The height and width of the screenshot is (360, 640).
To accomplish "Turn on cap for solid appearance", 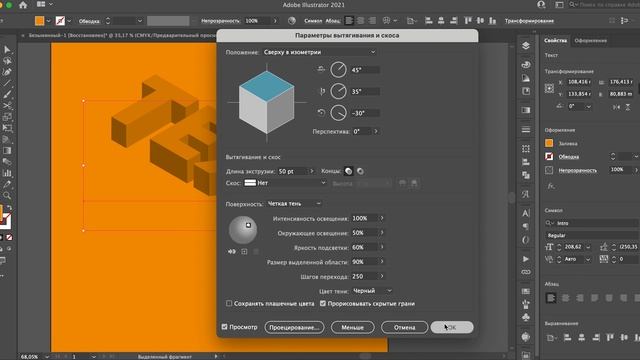I will [x=349, y=171].
